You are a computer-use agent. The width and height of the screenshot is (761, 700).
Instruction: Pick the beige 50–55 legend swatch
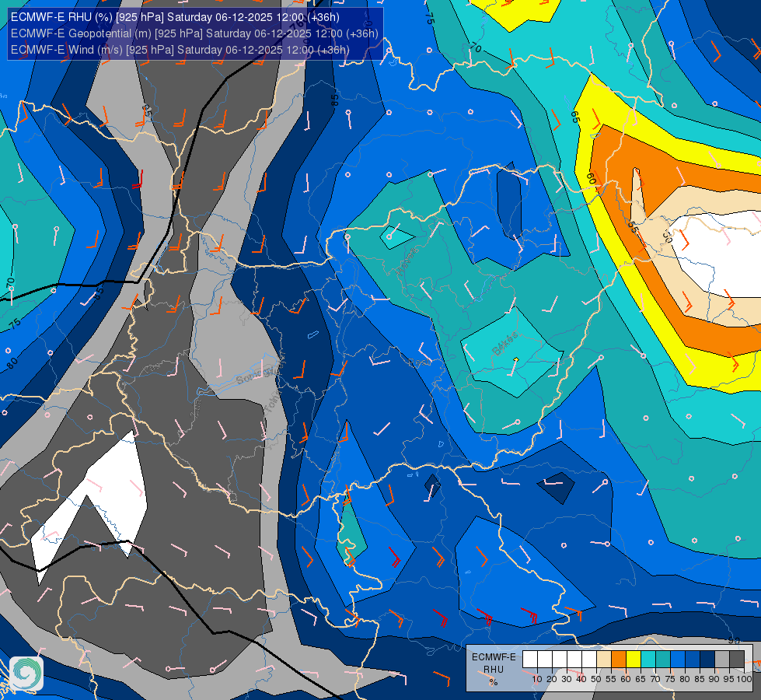604,660
